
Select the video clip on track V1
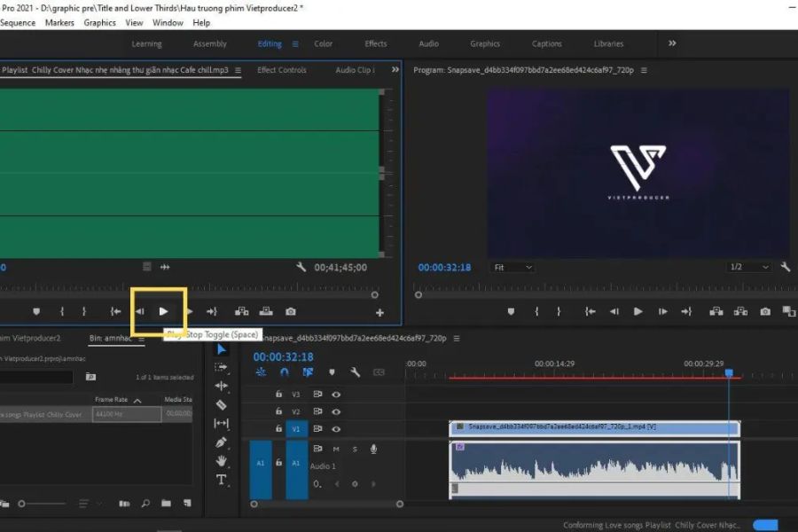(594, 427)
